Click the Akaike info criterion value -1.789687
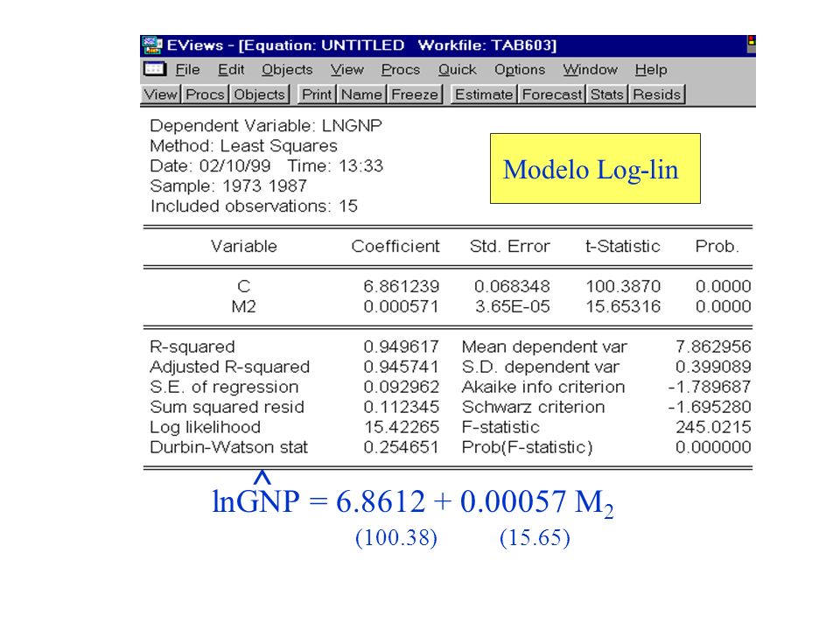Viewport: 840px width, 630px height. pos(710,387)
